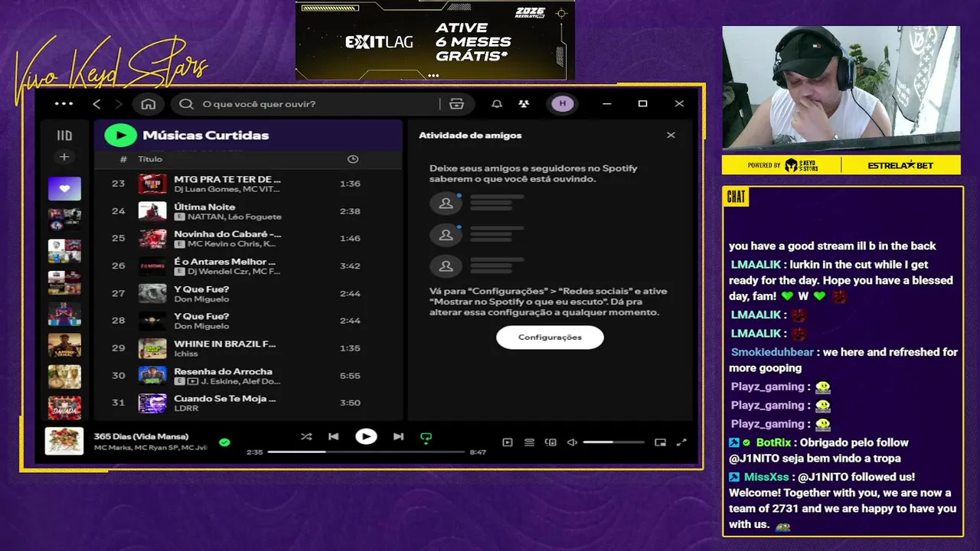This screenshot has height=551, width=980.
Task: Sort by the # column header
Action: click(x=123, y=159)
